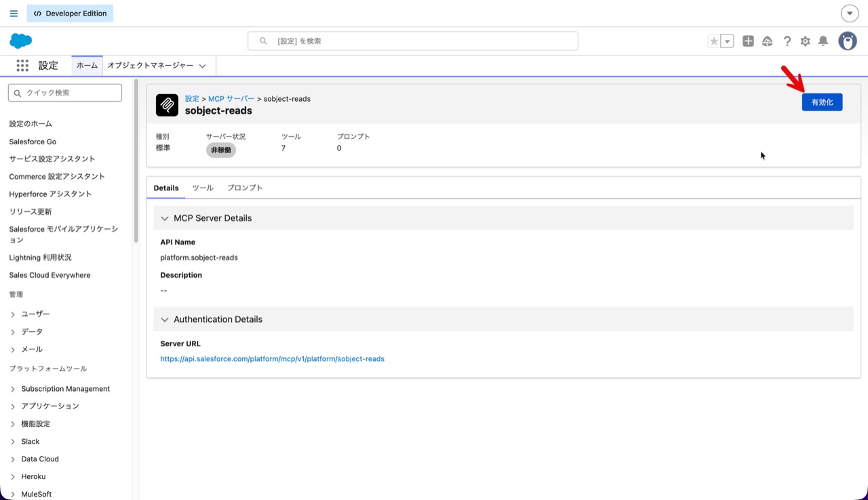
Task: Show notifications bell
Action: pos(823,41)
